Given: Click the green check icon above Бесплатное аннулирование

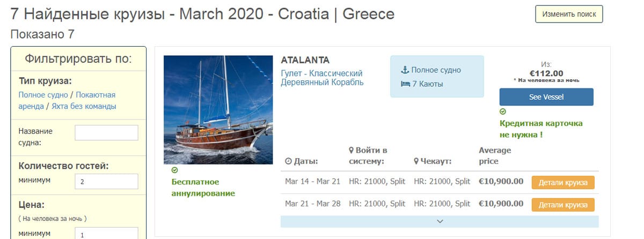Looking at the screenshot, I should tap(174, 170).
